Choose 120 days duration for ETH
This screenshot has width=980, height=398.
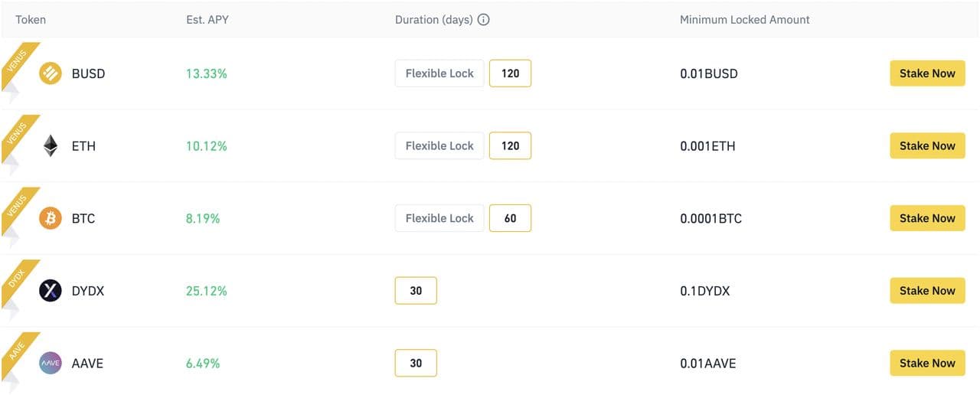(510, 146)
